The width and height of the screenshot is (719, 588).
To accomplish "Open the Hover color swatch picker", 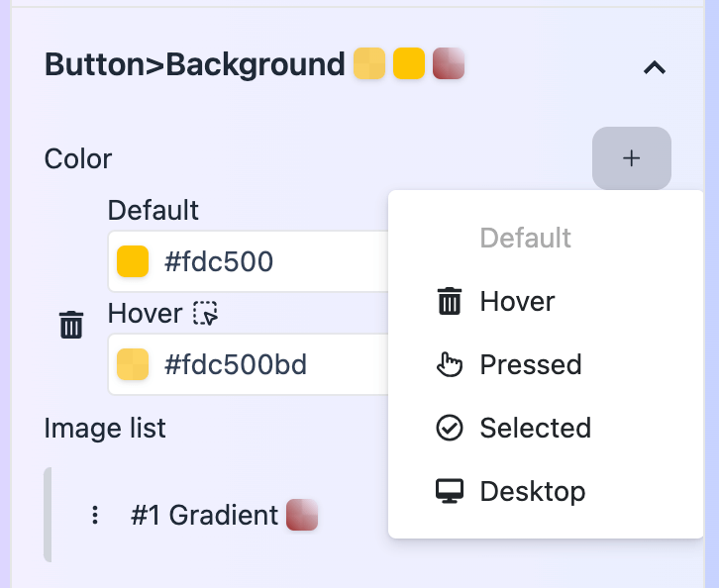I will pyautogui.click(x=133, y=364).
